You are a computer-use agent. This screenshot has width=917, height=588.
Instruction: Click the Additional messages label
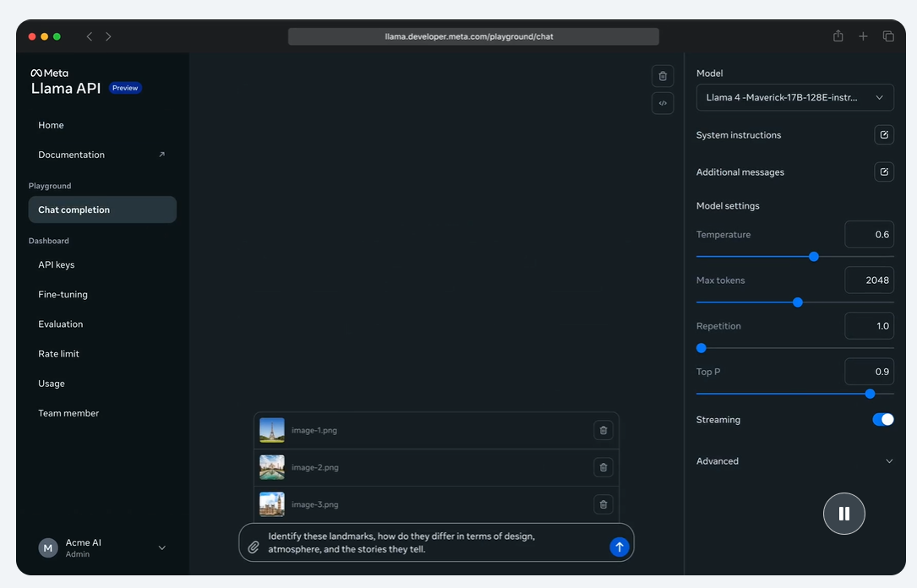tap(740, 171)
